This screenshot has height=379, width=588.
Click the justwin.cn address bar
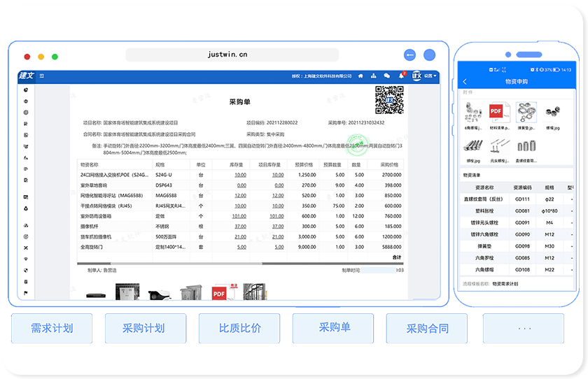[232, 55]
